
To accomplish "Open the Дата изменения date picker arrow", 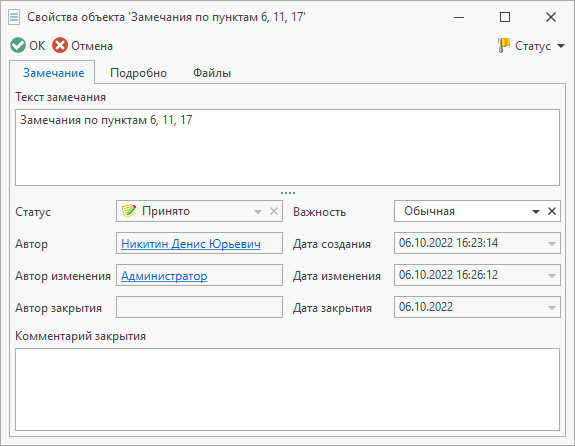I will click(552, 276).
